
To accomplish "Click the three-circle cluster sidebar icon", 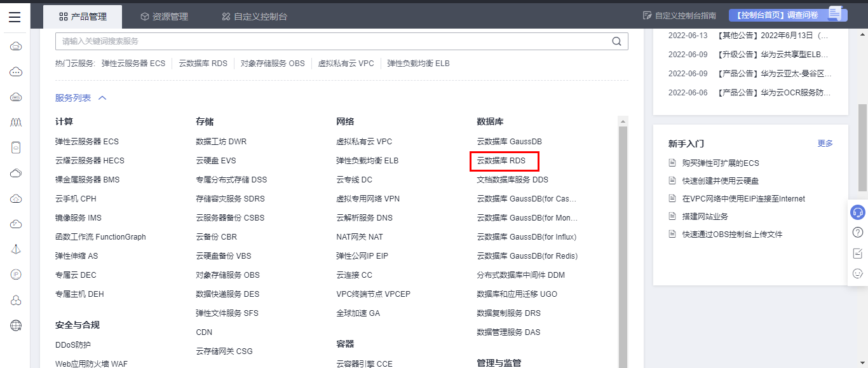I will (17, 300).
